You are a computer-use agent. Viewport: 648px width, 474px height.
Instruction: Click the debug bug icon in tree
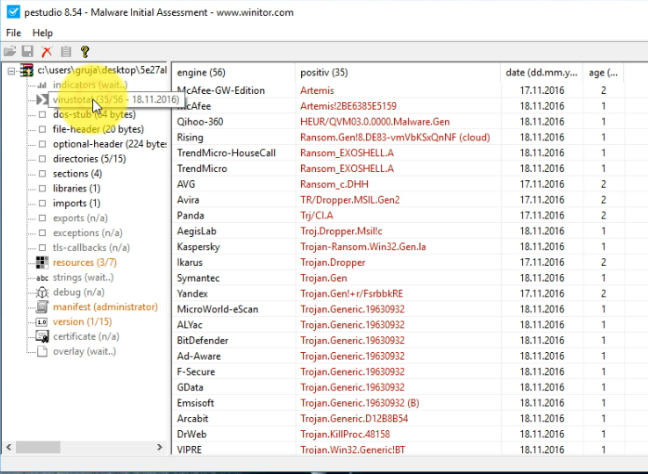(x=41, y=292)
